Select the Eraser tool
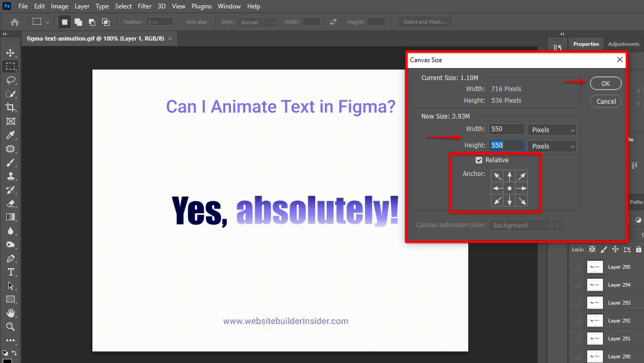This screenshot has height=363, width=644. pyautogui.click(x=11, y=203)
